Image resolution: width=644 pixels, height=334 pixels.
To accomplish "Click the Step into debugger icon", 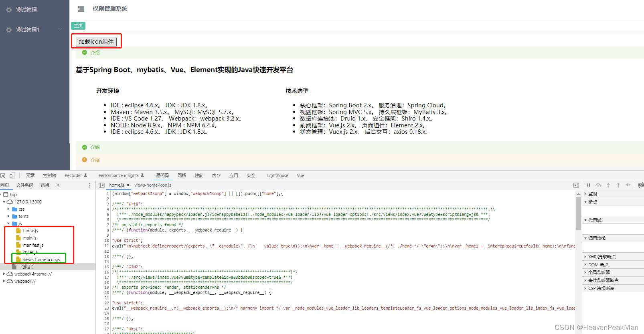I will pos(608,185).
